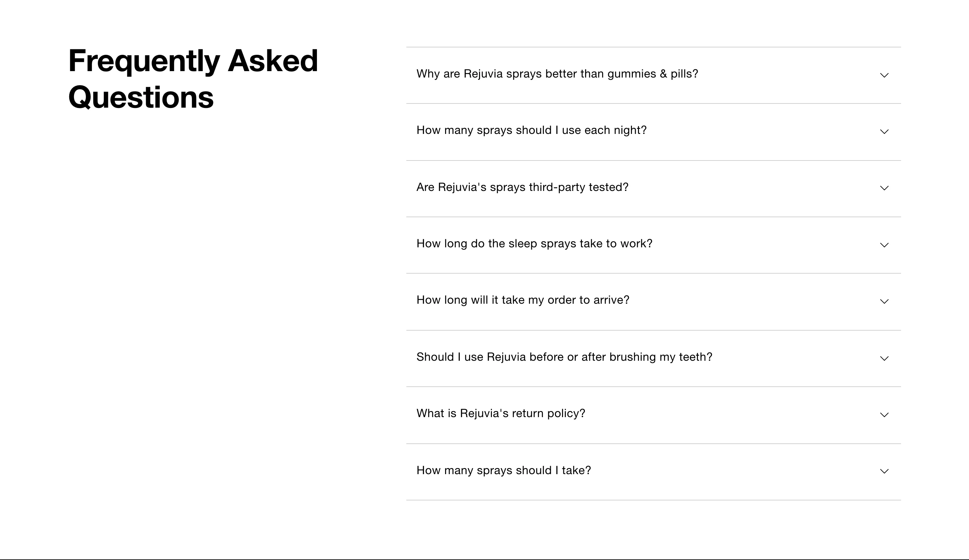969x560 pixels.
Task: Open the chevron for the return policy question
Action: 884,415
